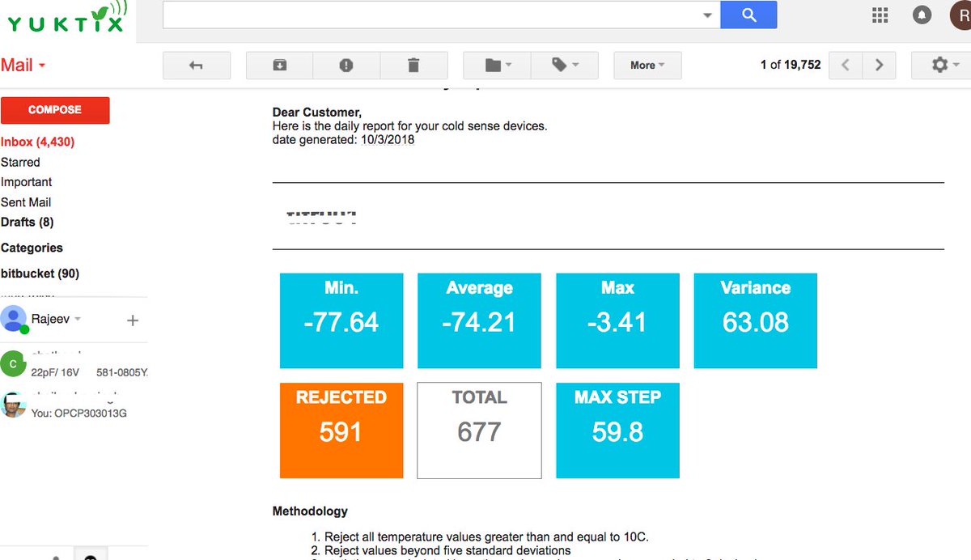
Task: Click 'Reject values beyond five standard deviations'
Action: 447,550
